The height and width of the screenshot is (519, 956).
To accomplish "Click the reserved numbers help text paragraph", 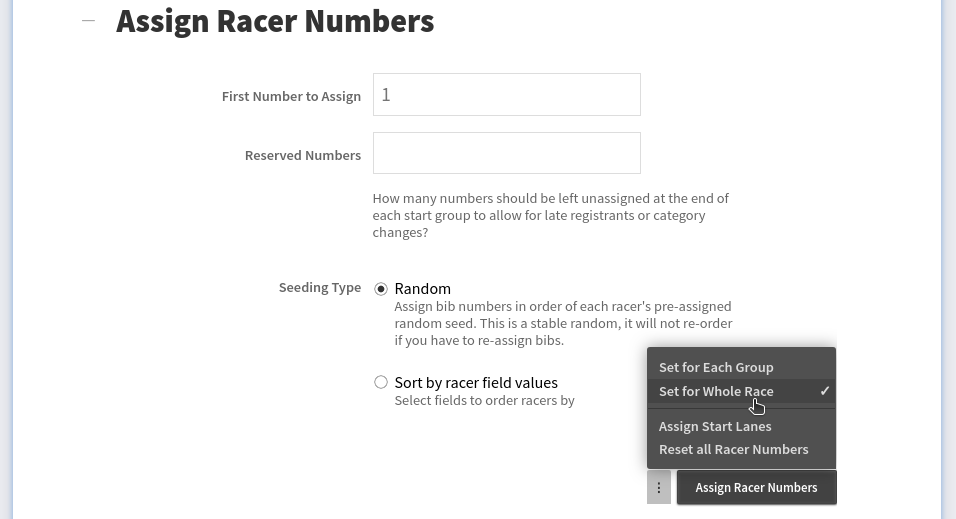I will [550, 215].
